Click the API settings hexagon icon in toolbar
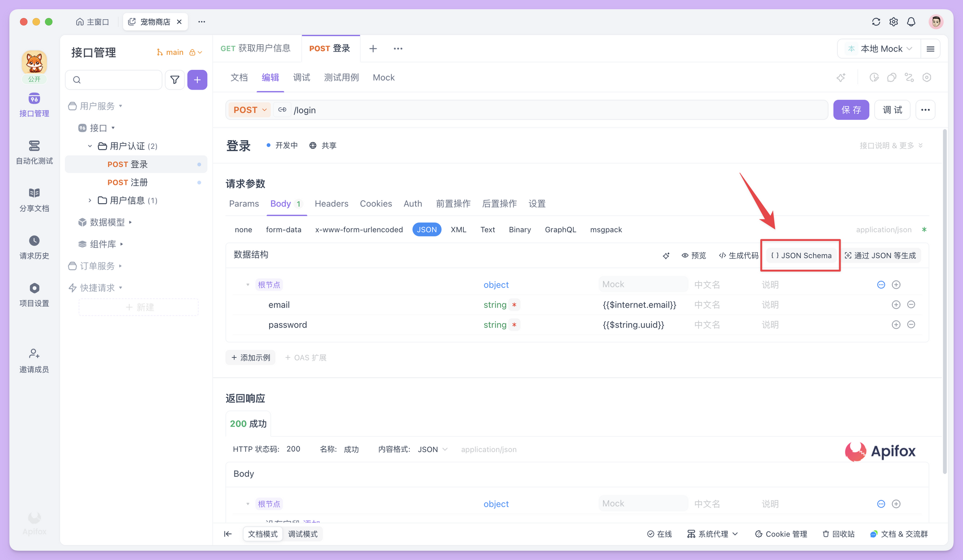 pyautogui.click(x=927, y=77)
